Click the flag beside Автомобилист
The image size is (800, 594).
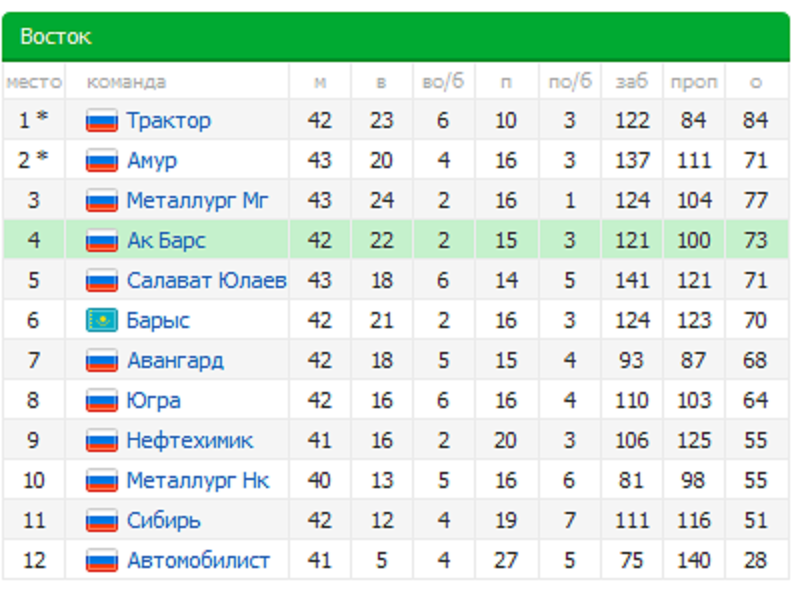tap(102, 561)
